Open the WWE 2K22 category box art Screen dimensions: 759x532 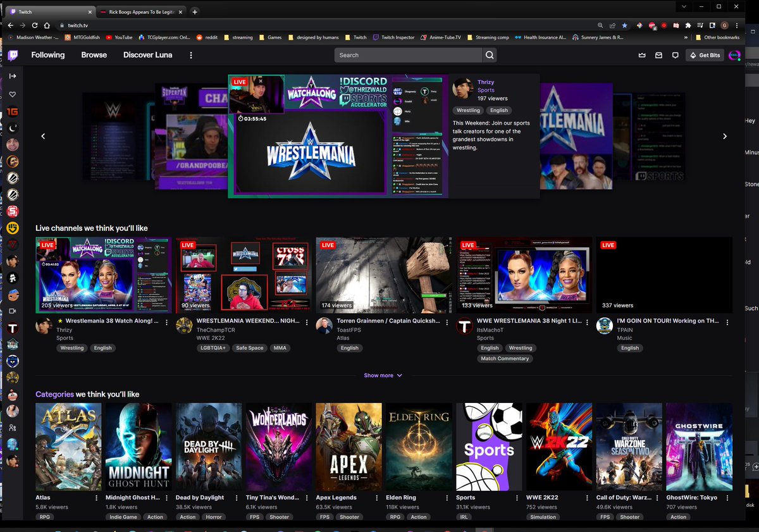[x=559, y=447]
